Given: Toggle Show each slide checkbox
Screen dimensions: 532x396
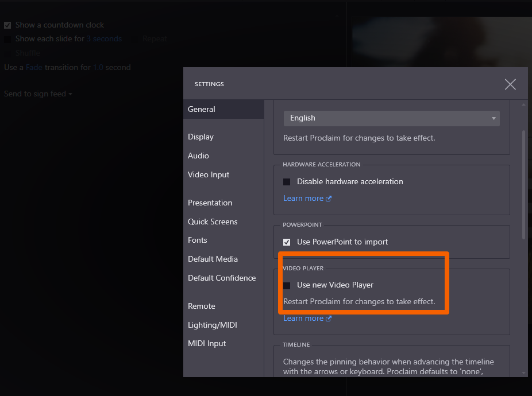Looking at the screenshot, I should tap(7, 39).
